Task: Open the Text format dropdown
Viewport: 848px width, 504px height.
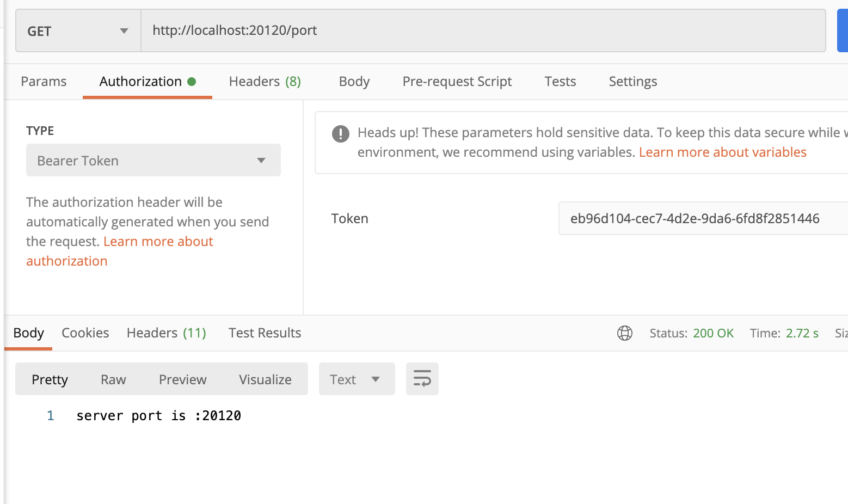Action: click(357, 379)
